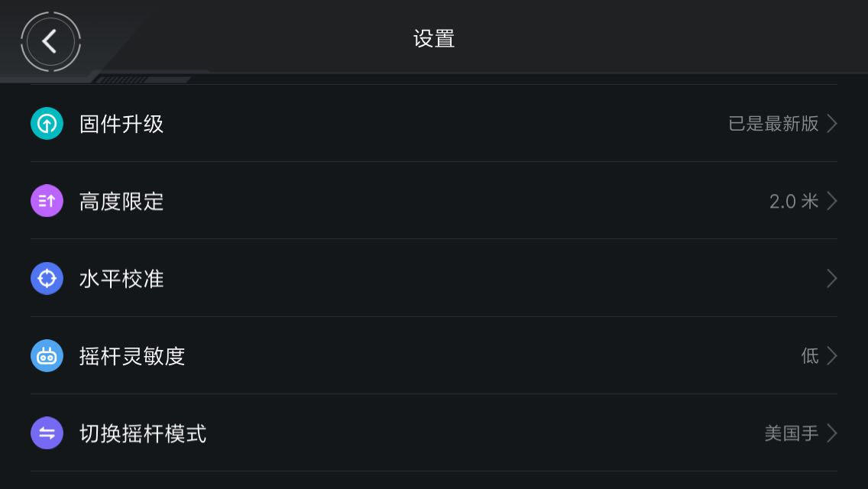Click the teal firmware upgrade icon
Viewport: 868px width, 489px height.
click(x=47, y=124)
